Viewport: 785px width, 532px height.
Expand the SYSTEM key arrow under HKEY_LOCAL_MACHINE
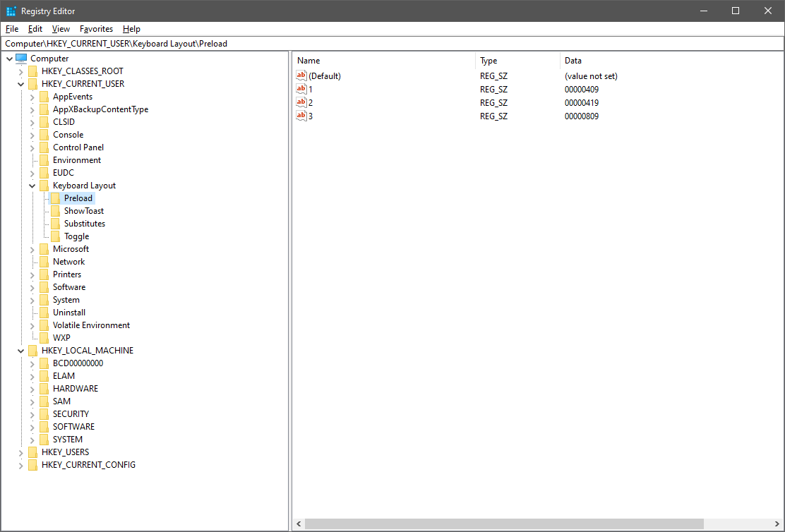(x=32, y=440)
